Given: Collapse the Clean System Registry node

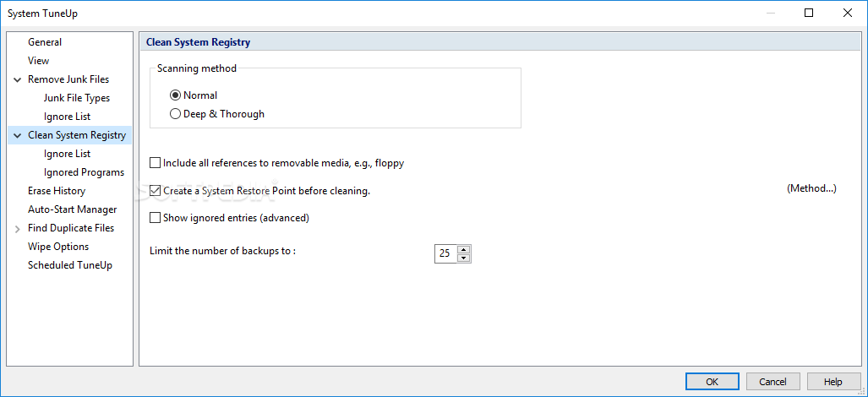Looking at the screenshot, I should (17, 135).
